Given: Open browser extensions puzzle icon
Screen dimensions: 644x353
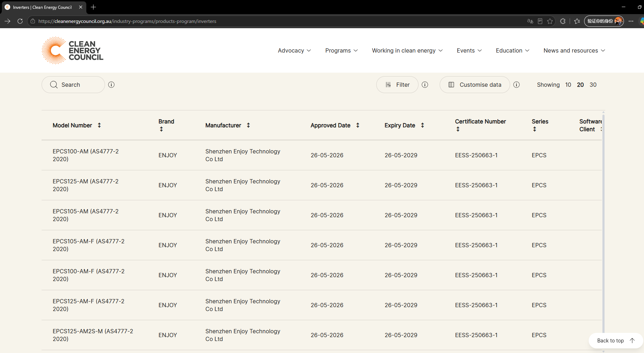Looking at the screenshot, I should click(x=563, y=21).
